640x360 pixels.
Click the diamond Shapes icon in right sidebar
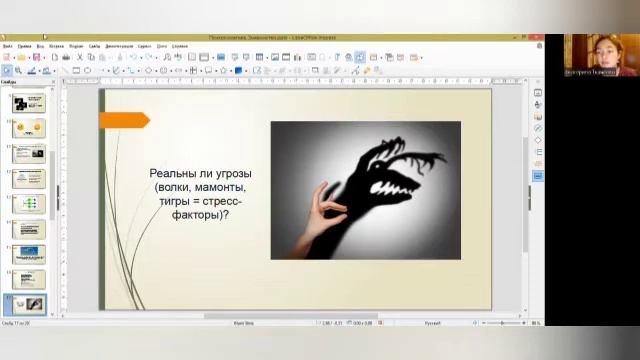tap(538, 140)
